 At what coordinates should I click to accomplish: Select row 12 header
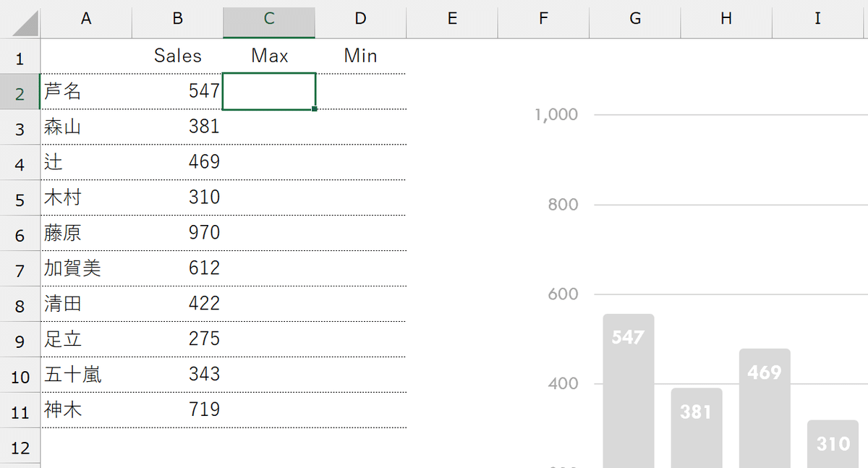[20, 446]
